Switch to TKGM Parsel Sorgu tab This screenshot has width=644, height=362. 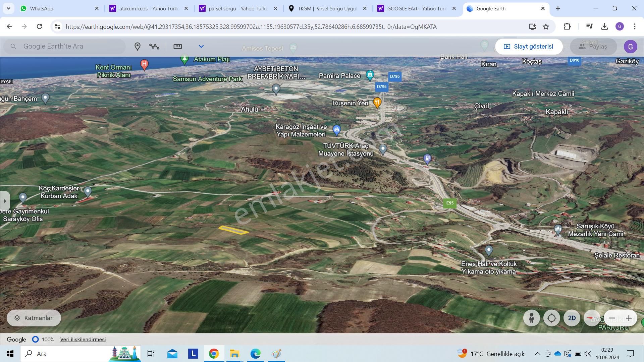(x=327, y=8)
